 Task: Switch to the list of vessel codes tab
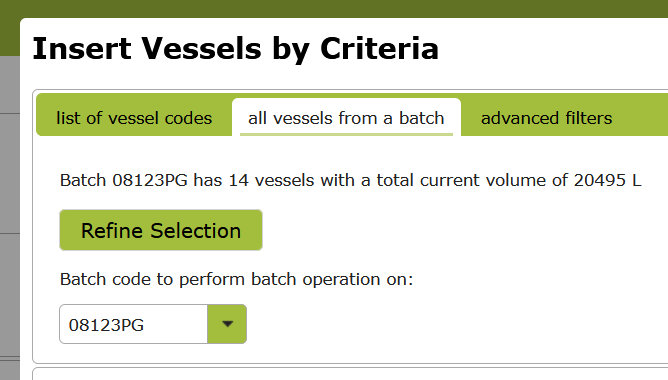coord(134,118)
